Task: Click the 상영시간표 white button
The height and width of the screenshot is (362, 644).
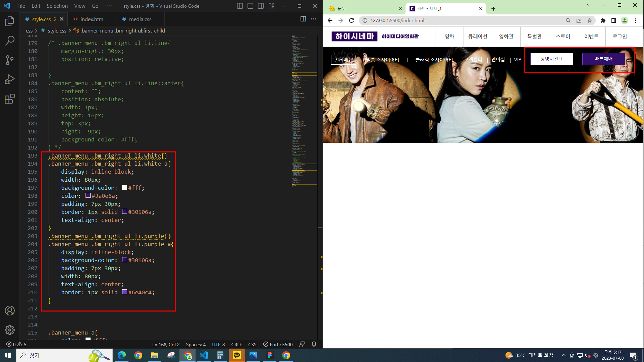Action: [x=551, y=59]
